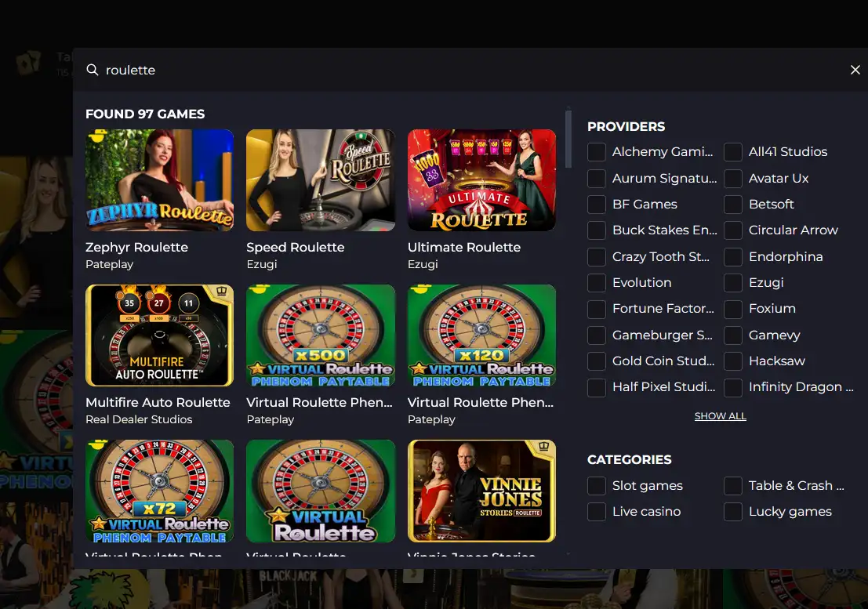Filter by Table & Crash category
This screenshot has width=868, height=609.
tap(733, 486)
